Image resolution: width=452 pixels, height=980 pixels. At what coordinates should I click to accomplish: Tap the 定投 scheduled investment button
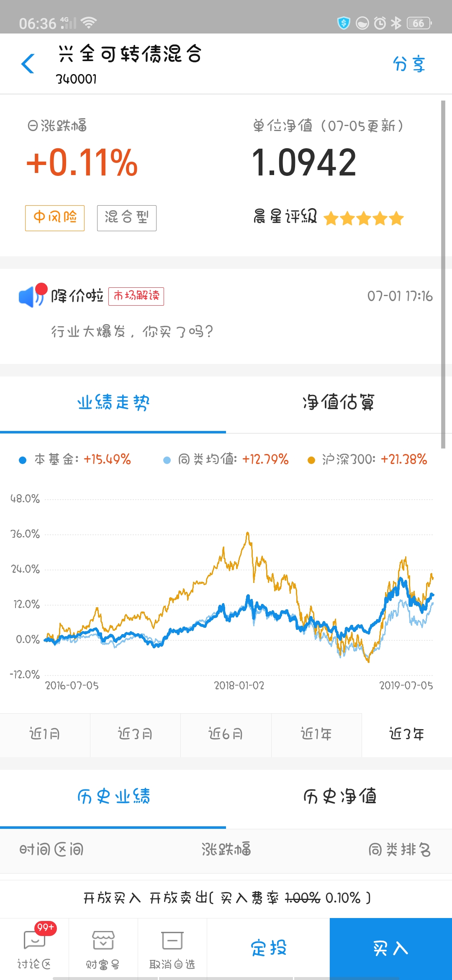(268, 948)
